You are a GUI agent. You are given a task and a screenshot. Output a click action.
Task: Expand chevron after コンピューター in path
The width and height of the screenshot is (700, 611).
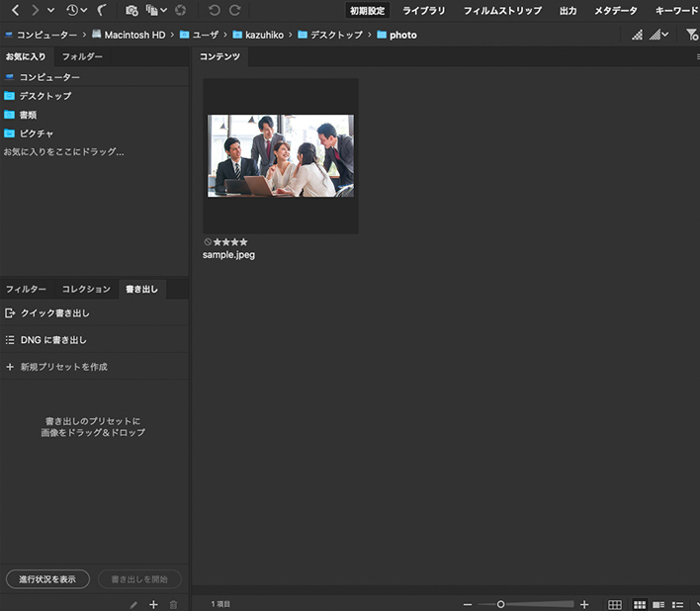pyautogui.click(x=84, y=35)
